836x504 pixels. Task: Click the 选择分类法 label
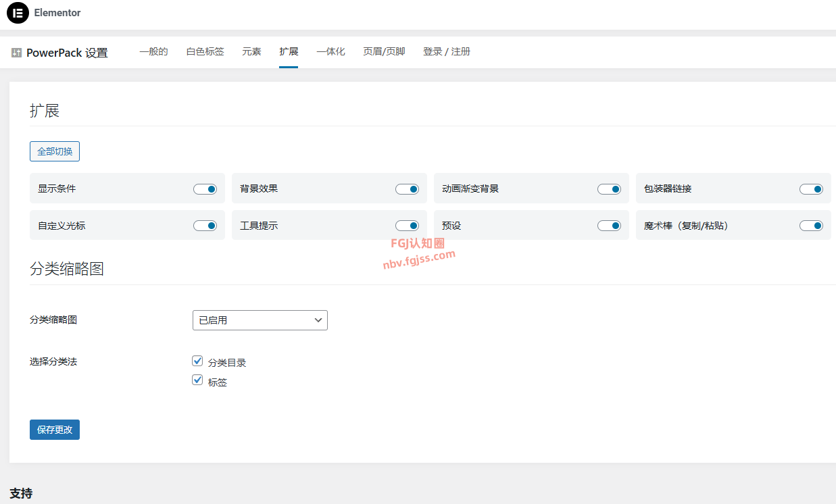coord(53,361)
